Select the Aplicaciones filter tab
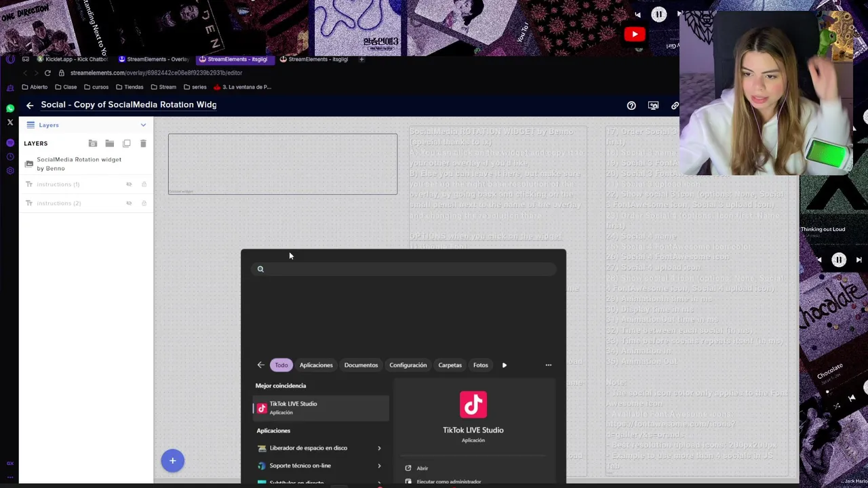Image resolution: width=868 pixels, height=488 pixels. [x=316, y=365]
